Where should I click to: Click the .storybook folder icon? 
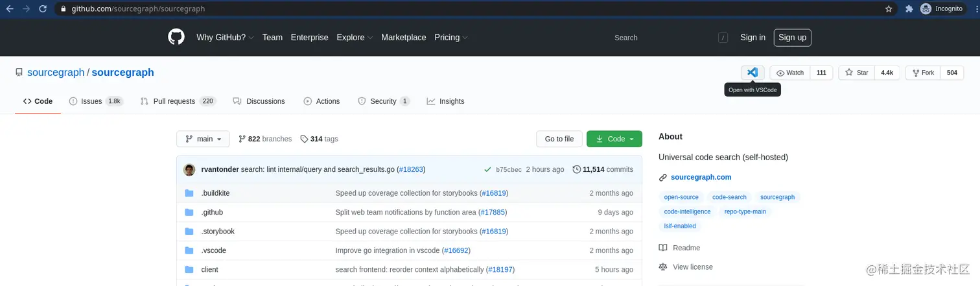point(189,232)
